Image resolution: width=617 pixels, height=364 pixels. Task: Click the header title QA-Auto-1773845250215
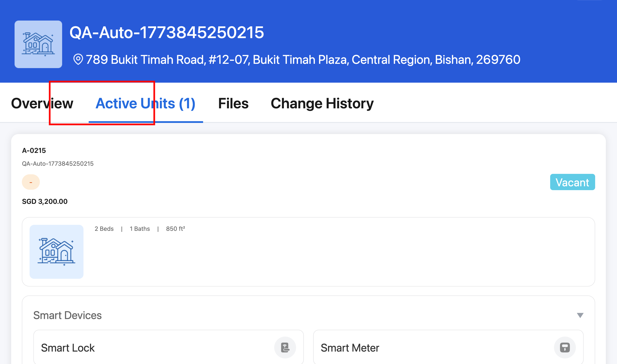tap(167, 32)
